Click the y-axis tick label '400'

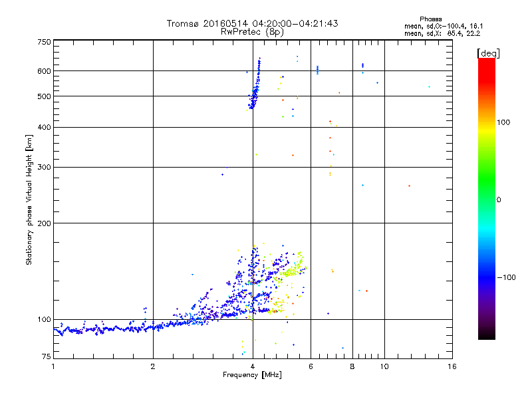tap(44, 128)
